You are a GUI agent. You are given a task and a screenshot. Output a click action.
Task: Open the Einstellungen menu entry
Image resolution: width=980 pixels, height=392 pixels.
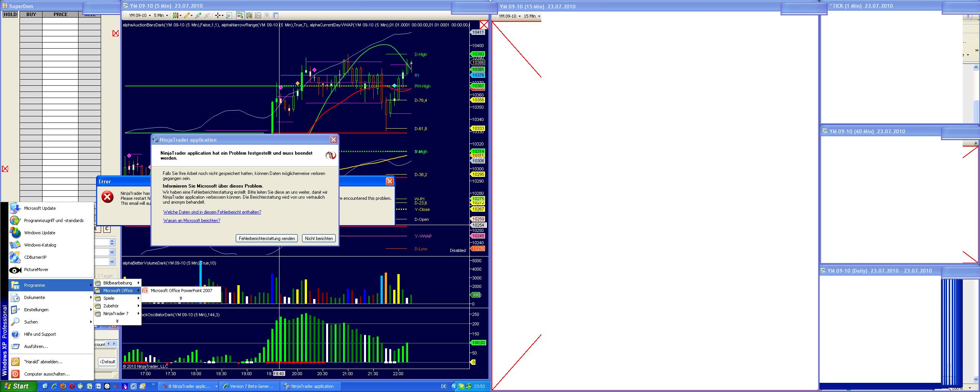tap(51, 310)
